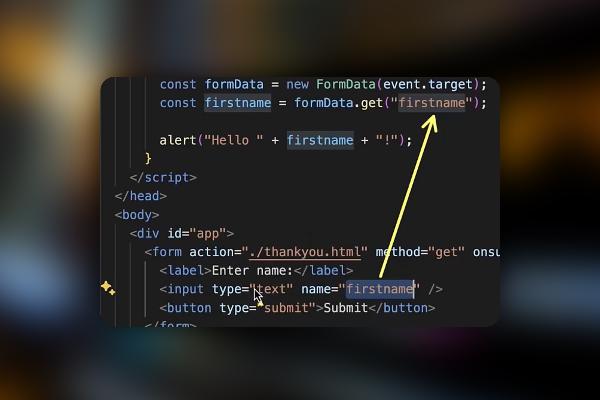Viewport: 600px width, 400px height.
Task: Click the closing head tag
Action: [141, 196]
